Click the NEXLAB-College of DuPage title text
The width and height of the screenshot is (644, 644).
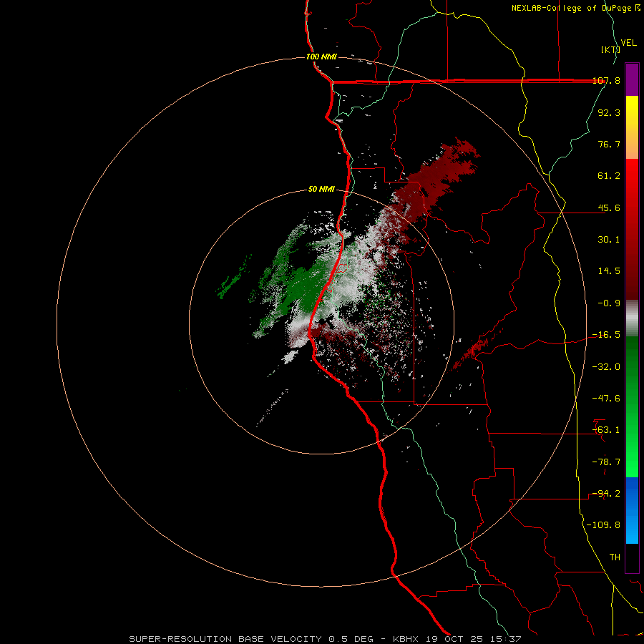coord(571,8)
